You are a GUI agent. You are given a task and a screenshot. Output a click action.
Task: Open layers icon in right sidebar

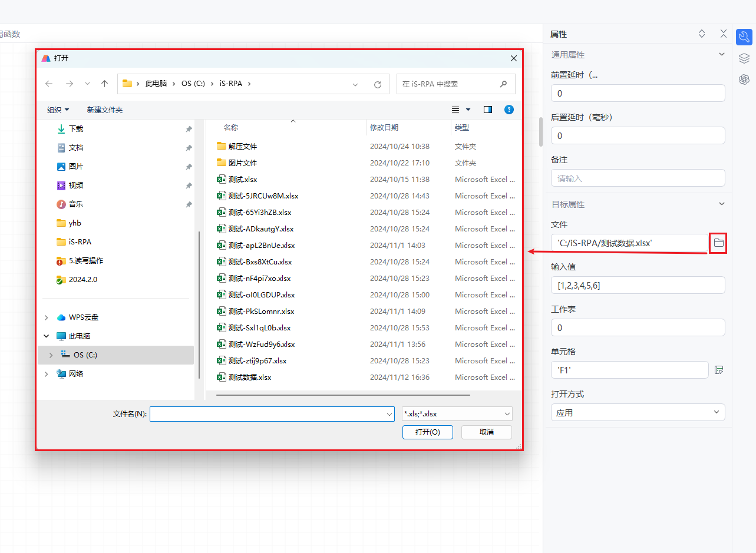(x=744, y=58)
